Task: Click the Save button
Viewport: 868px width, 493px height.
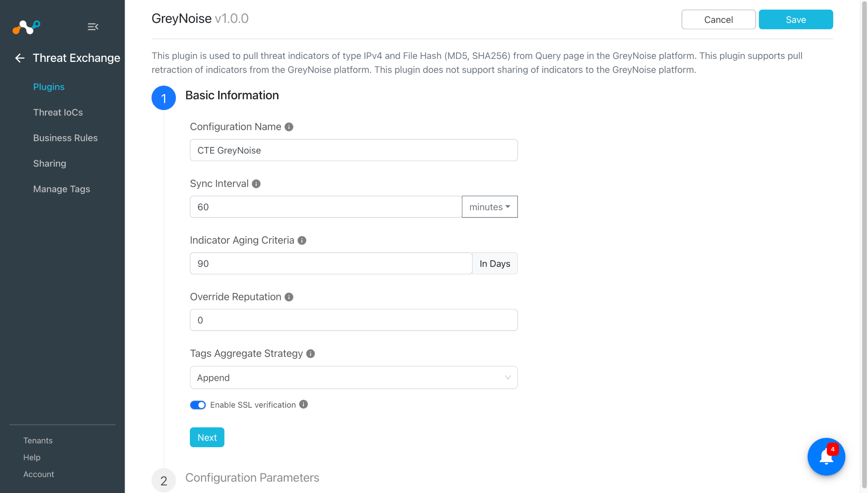Action: point(796,19)
